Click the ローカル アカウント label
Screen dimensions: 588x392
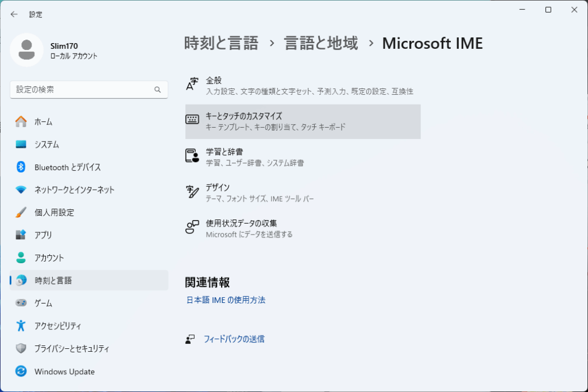pyautogui.click(x=74, y=56)
